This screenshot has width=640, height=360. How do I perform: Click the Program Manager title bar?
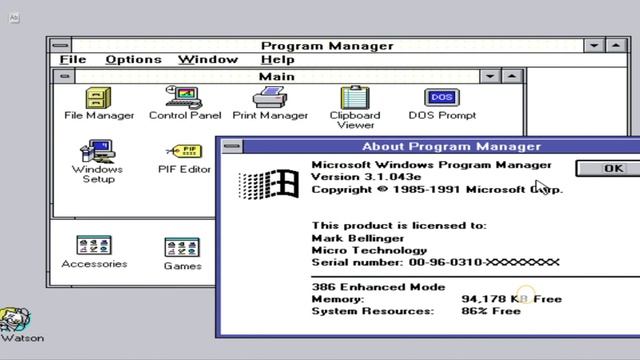click(327, 45)
